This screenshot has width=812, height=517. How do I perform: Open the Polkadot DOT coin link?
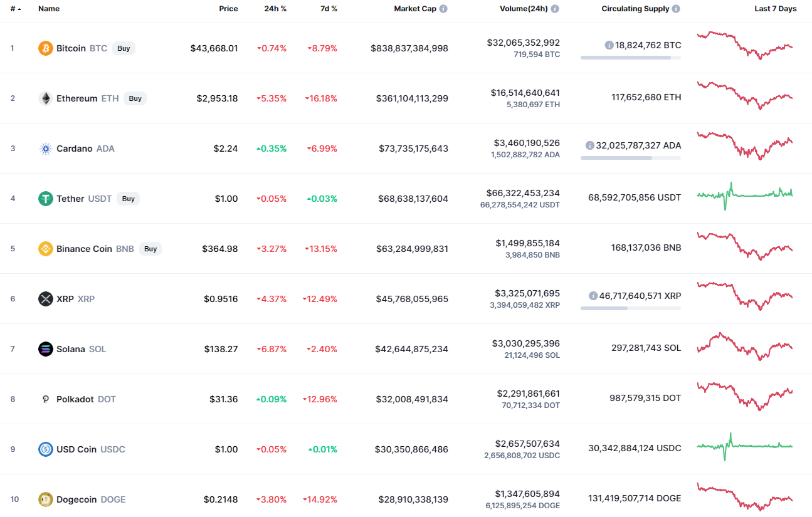(x=86, y=399)
